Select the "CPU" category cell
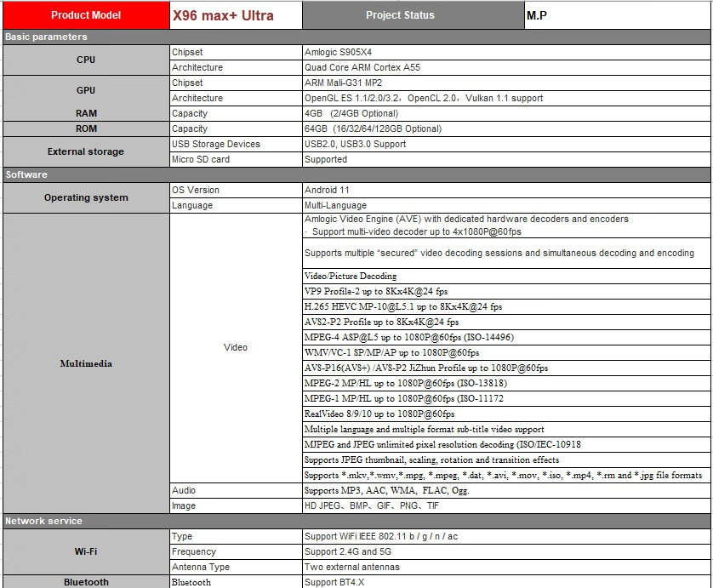713x588 pixels. click(86, 60)
